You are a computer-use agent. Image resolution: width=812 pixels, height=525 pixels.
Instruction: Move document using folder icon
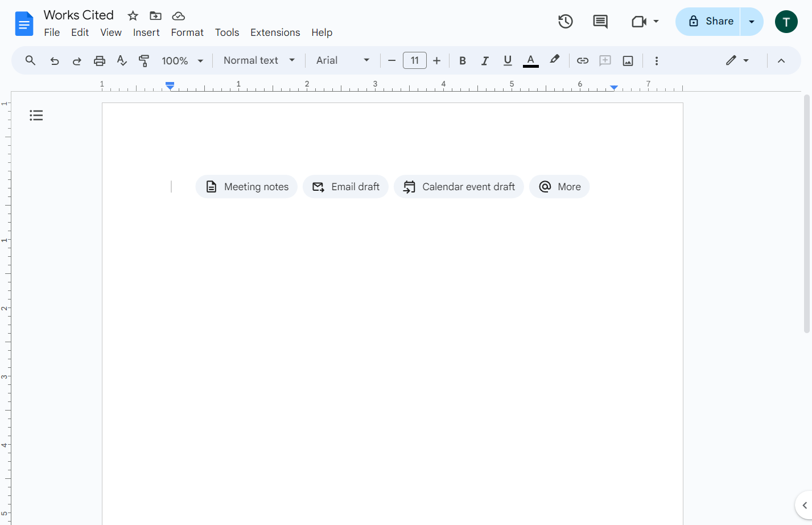click(155, 16)
